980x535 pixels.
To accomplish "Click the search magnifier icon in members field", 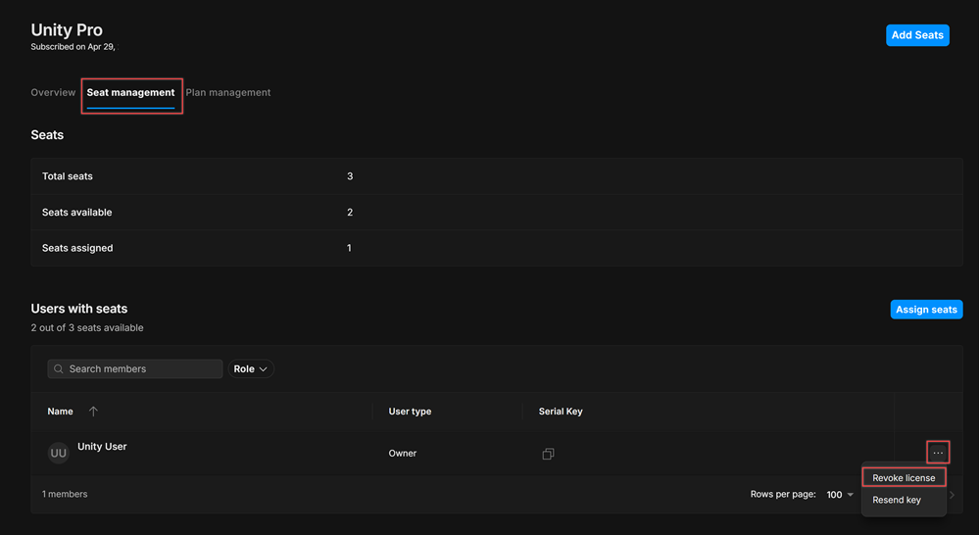I will click(58, 368).
